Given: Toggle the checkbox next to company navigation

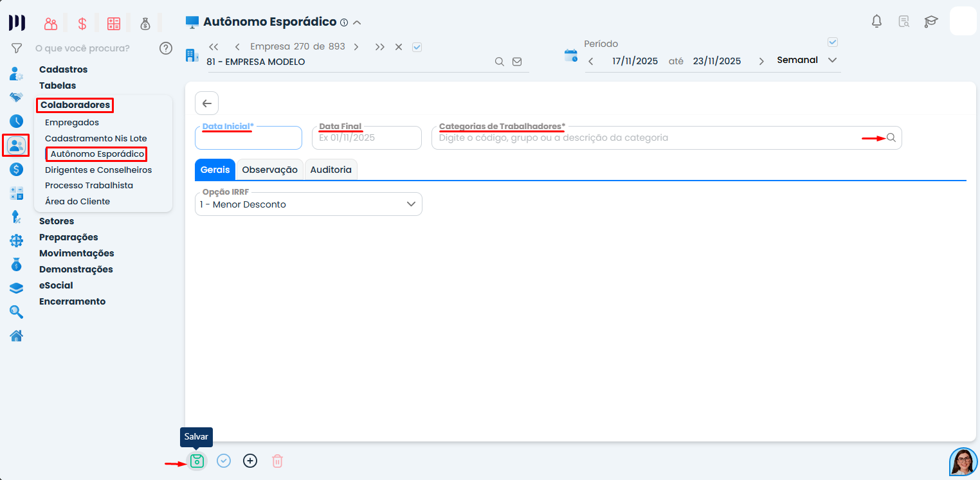Looking at the screenshot, I should click(417, 47).
